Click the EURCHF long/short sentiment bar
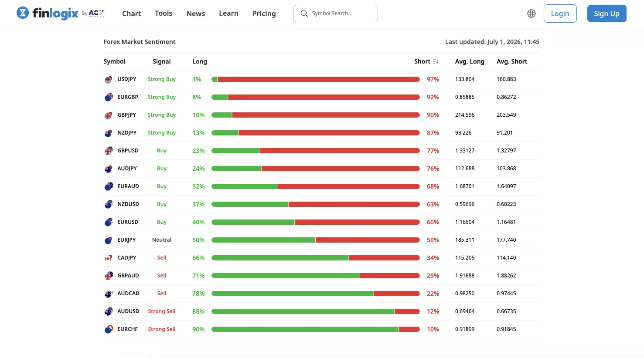The image size is (644, 358). pos(316,329)
